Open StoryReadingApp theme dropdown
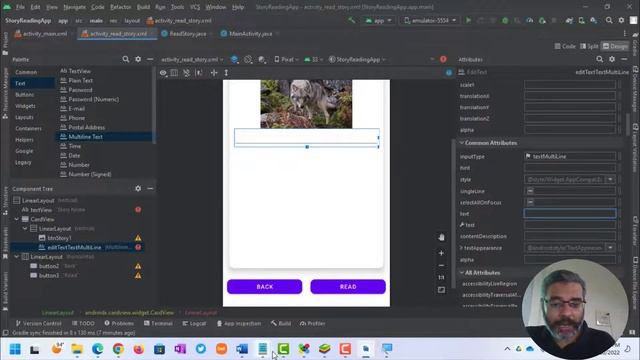Image resolution: width=640 pixels, height=360 pixels. click(357, 60)
